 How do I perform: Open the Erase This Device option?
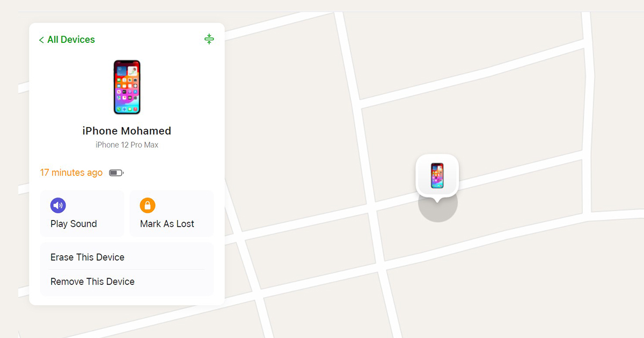click(127, 257)
